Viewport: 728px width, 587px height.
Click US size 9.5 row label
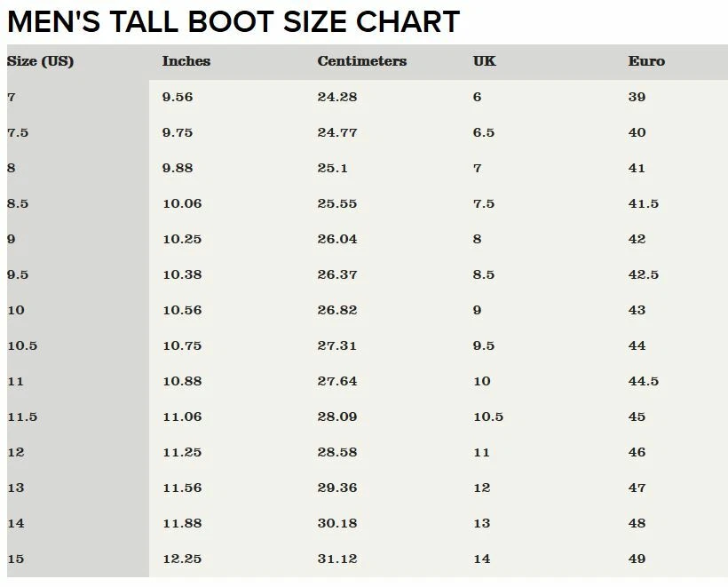[18, 274]
